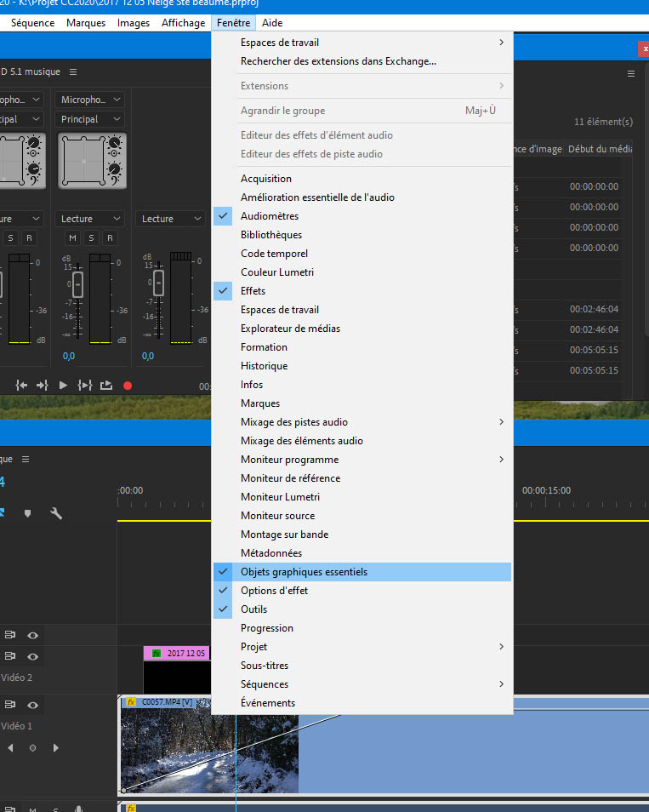Click the export/loop icon beside the record button
This screenshot has height=812, width=649.
coord(106,386)
